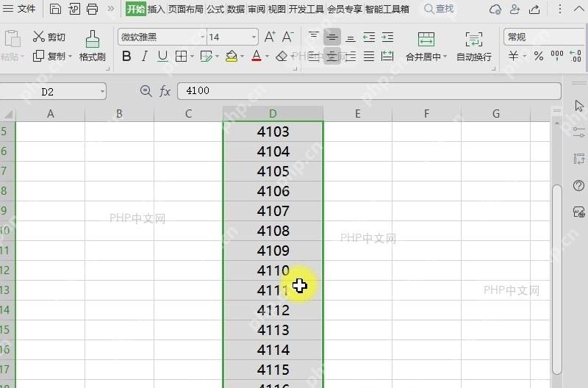Click the save icon in quick toolbar
Image resolution: width=588 pixels, height=388 pixels.
[x=55, y=9]
